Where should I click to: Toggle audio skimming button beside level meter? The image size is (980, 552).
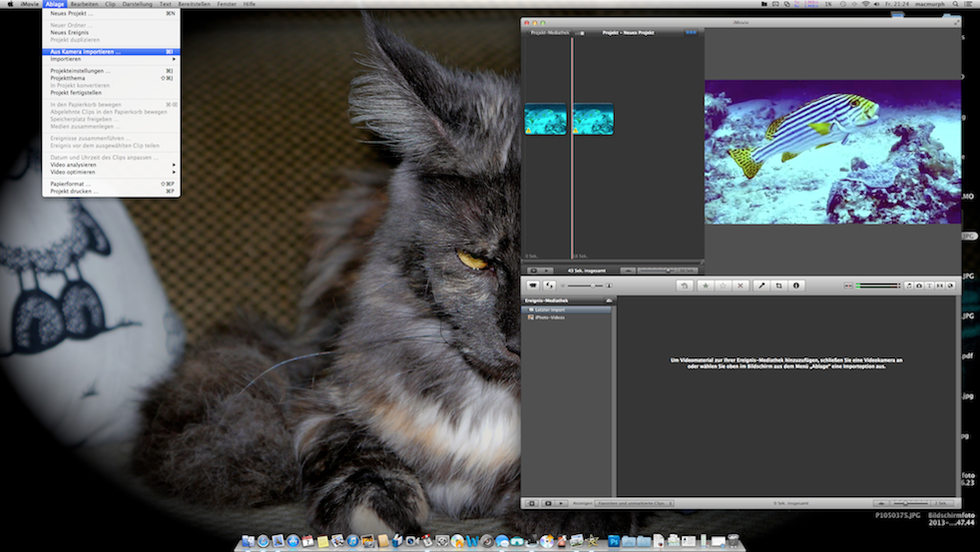848,285
